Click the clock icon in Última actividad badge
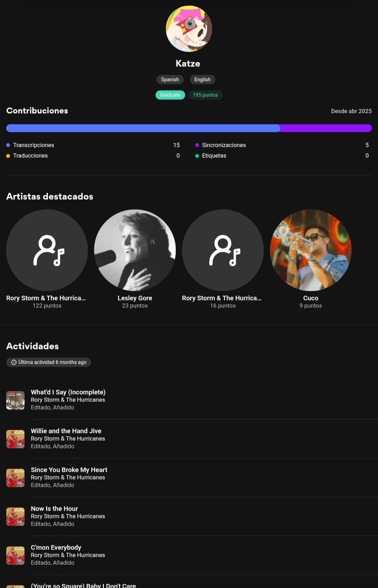 point(14,363)
